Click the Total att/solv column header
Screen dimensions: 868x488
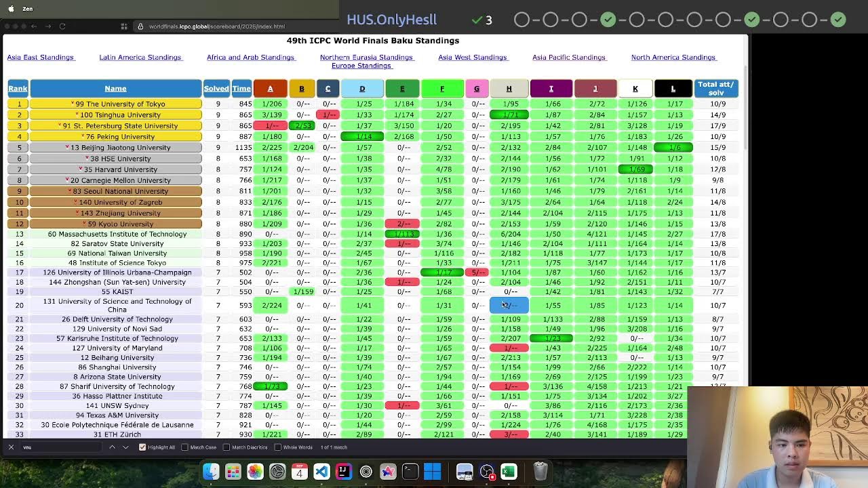point(716,89)
